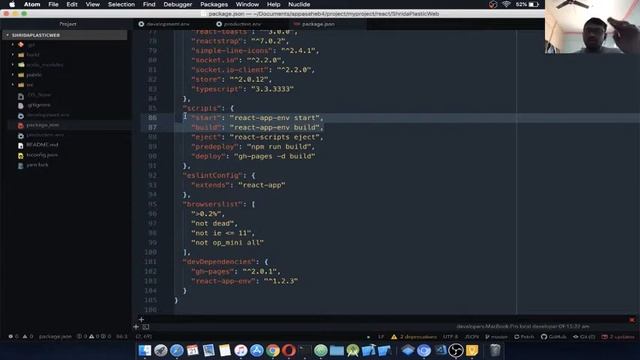Click the yarn.lock file icon

pos(21,165)
